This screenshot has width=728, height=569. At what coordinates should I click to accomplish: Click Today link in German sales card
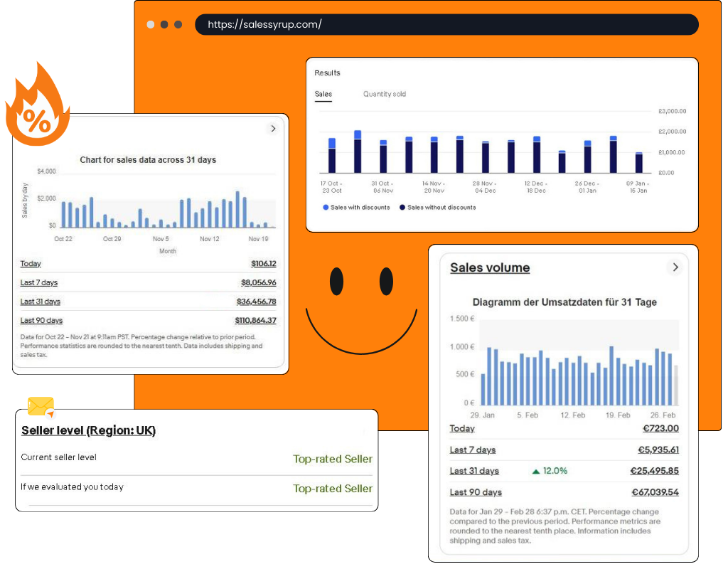tap(462, 428)
